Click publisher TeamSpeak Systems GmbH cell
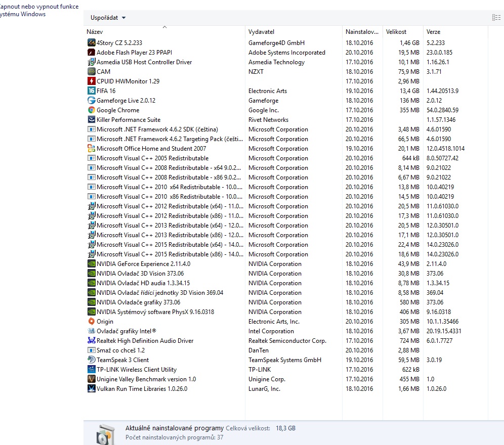Viewport: 504px width, 445px height. 285,360
